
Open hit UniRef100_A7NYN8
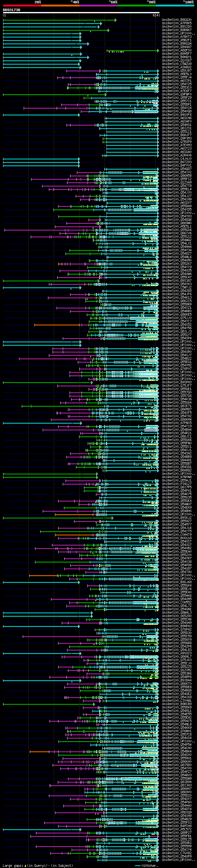pyautogui.click(x=177, y=477)
